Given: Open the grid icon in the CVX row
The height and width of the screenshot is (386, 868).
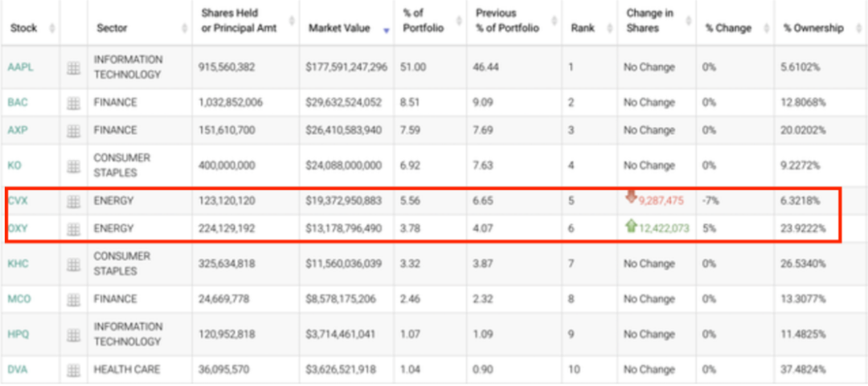Looking at the screenshot, I should pos(73,202).
